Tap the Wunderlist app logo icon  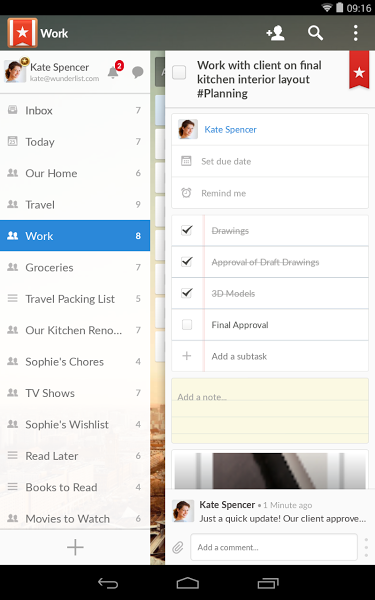pos(23,33)
